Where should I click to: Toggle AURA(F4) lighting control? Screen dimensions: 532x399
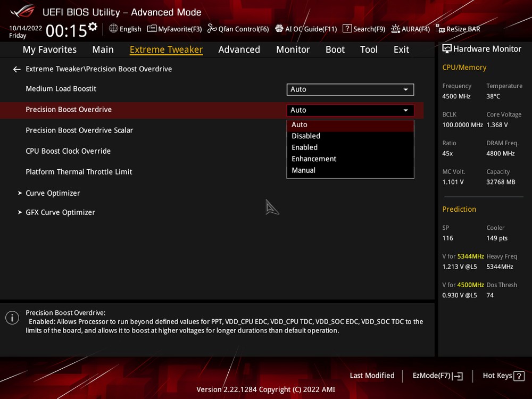click(410, 29)
